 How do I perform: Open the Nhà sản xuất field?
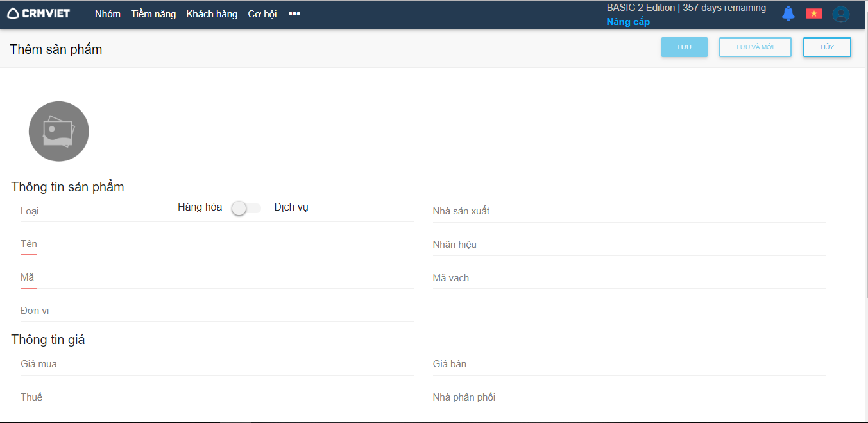point(629,212)
